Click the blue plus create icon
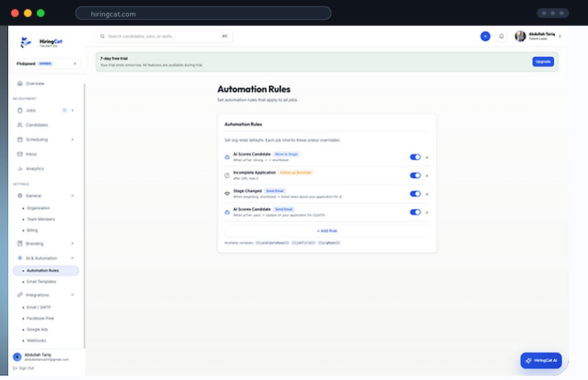Image resolution: width=588 pixels, height=380 pixels. click(486, 36)
